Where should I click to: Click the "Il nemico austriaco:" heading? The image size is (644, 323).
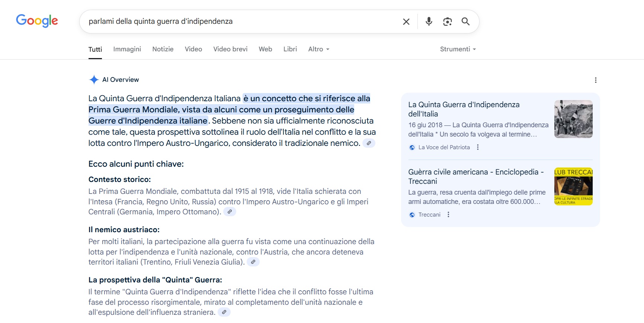(124, 230)
